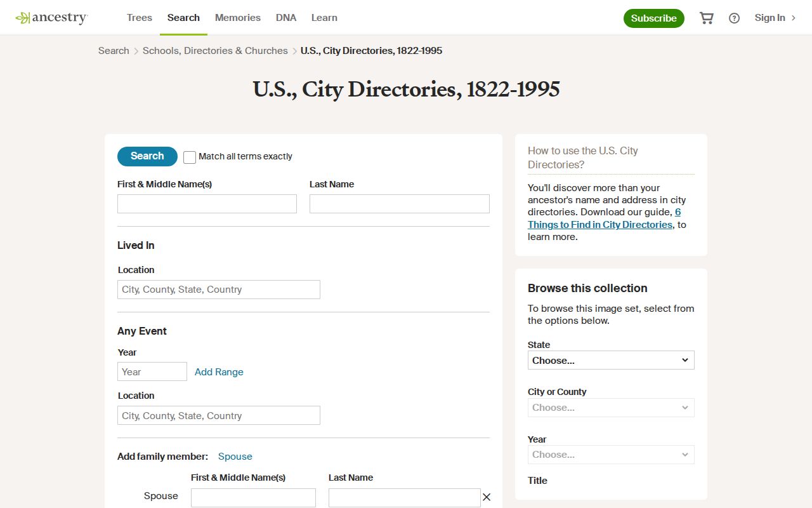The image size is (812, 508).
Task: Focus the Any Event Year field
Action: 152,371
